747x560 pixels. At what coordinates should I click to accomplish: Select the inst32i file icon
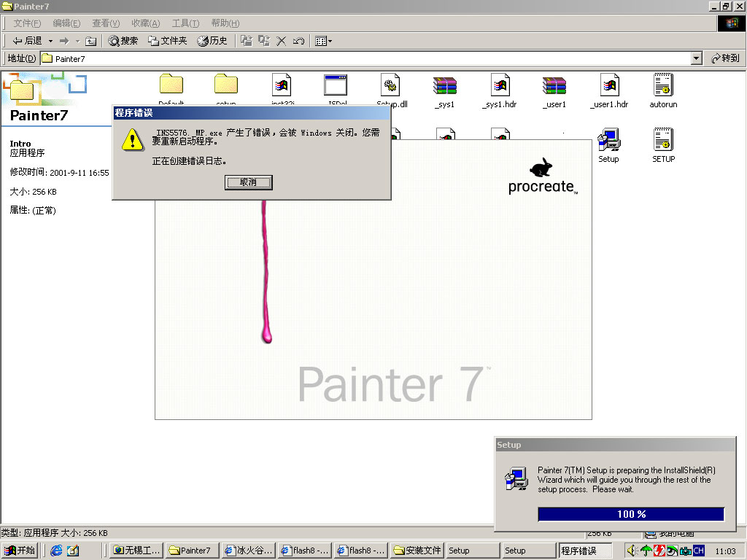[282, 85]
